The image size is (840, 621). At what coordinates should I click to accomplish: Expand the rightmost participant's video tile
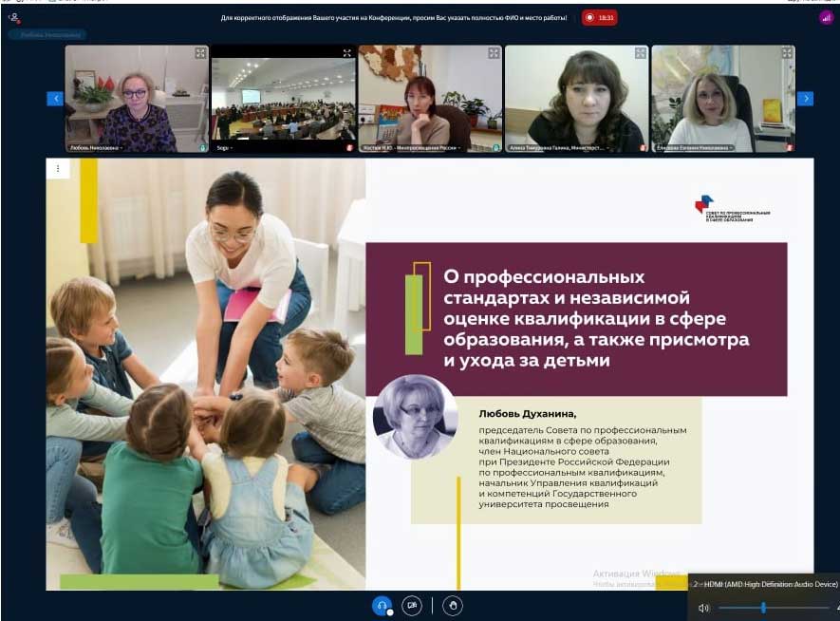tap(786, 53)
